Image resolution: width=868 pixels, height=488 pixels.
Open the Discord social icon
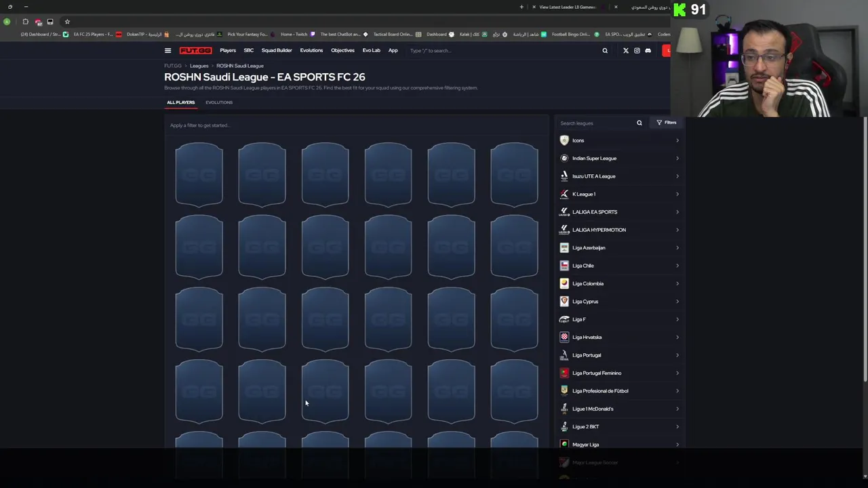click(x=648, y=50)
